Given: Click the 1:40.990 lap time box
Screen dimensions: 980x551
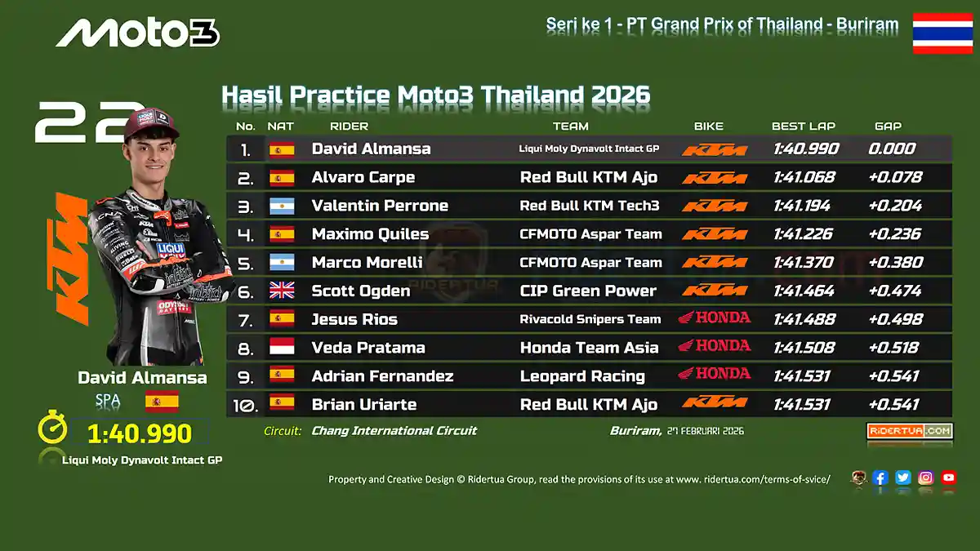Looking at the screenshot, I should 140,433.
